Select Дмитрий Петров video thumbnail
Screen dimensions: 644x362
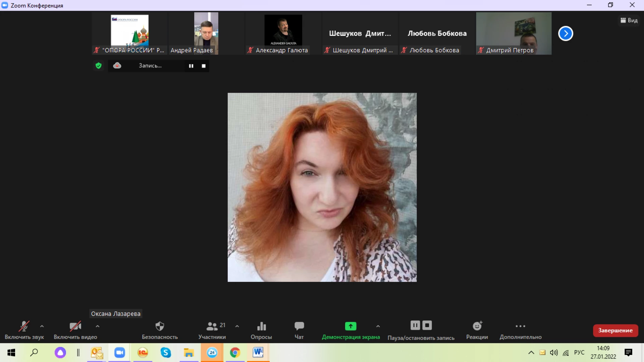click(514, 33)
